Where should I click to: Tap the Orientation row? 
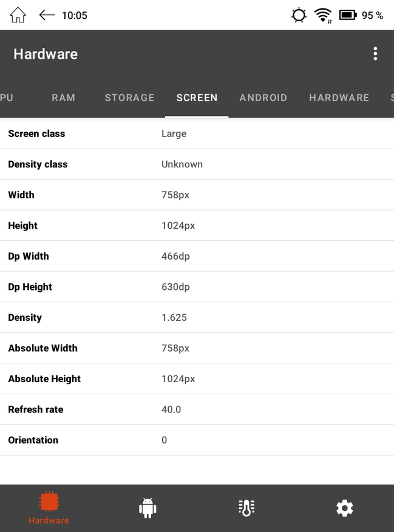pos(197,440)
